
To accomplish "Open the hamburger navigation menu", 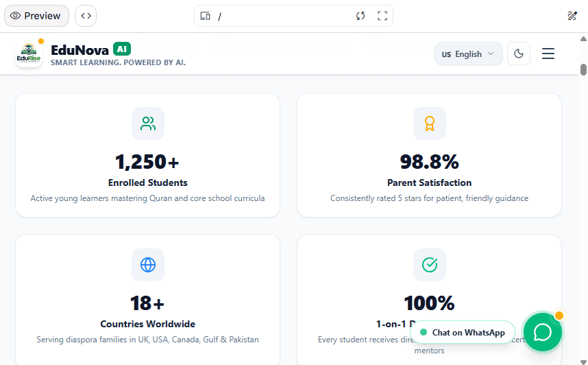I will coord(548,54).
